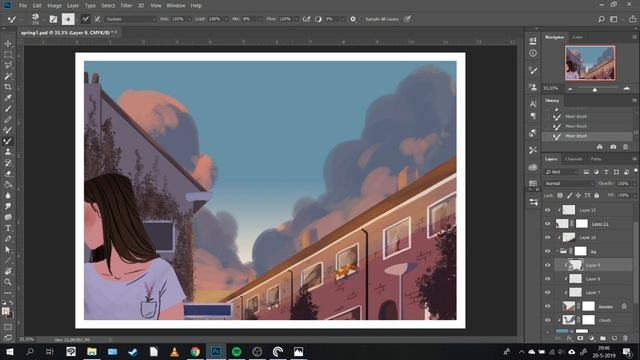
Task: Open the Filter menu
Action: tap(126, 6)
